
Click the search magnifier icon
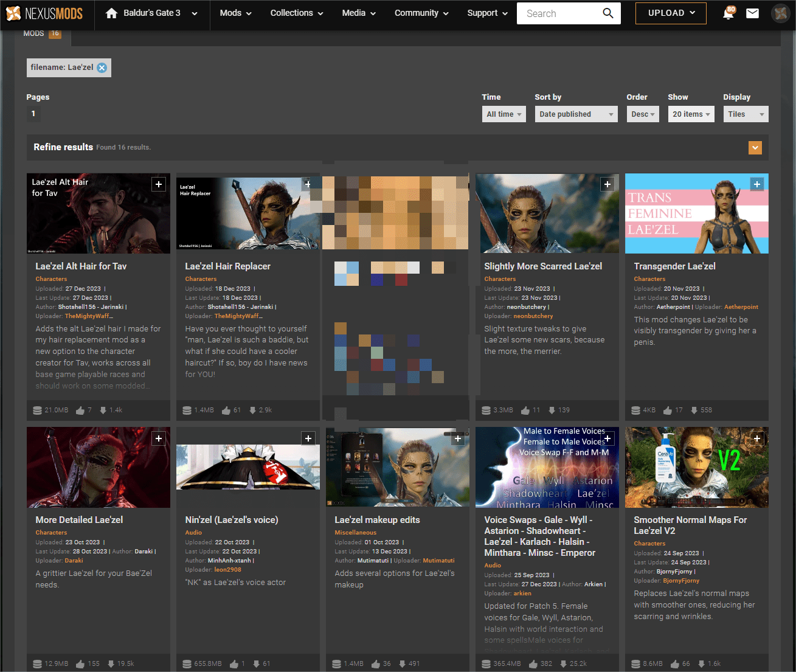coord(607,13)
